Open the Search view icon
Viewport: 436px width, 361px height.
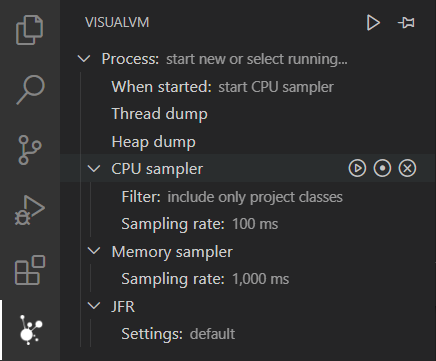click(x=30, y=89)
